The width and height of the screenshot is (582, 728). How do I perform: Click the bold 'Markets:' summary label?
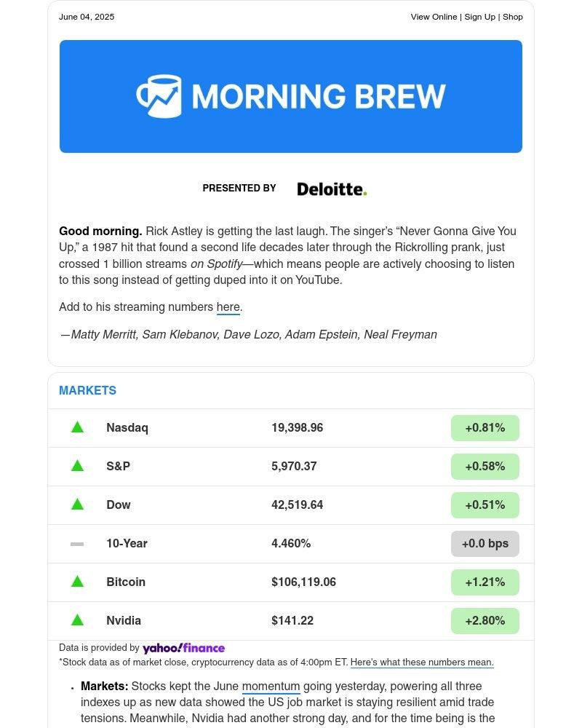click(105, 687)
